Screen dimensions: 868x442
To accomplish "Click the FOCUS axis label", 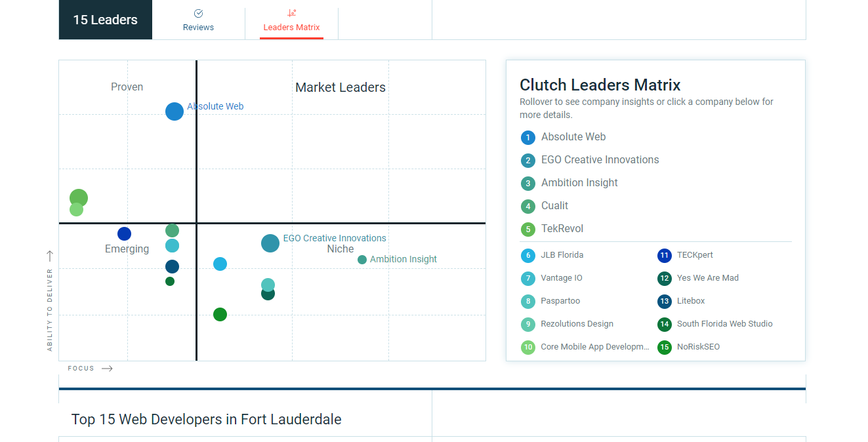I will (x=81, y=369).
